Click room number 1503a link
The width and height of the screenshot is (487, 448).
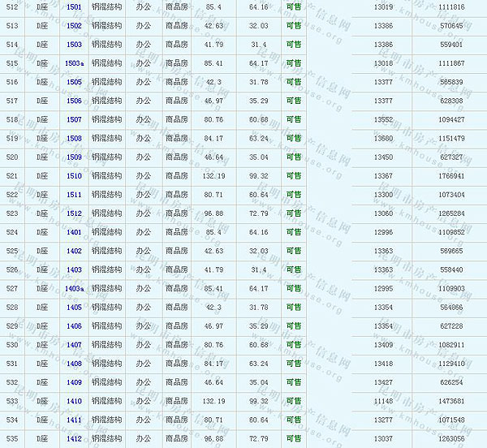point(74,63)
